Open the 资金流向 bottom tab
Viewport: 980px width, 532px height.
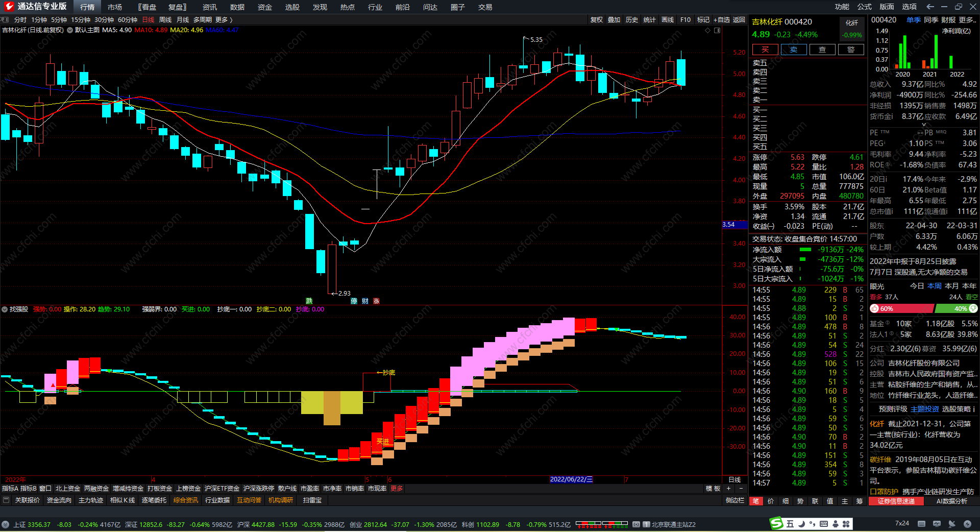59,500
